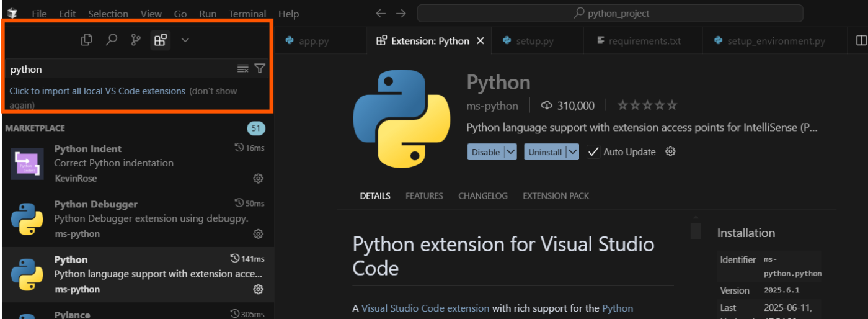Open manage gear for Python Indent
Viewport: 868px width, 319px height.
pyautogui.click(x=259, y=178)
